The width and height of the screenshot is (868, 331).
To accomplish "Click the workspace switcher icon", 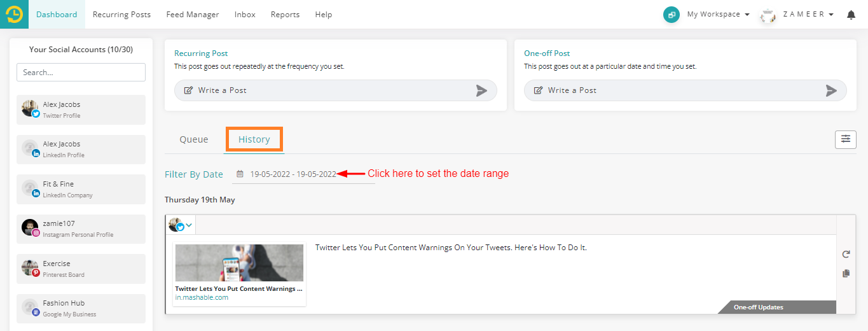I will tap(672, 15).
